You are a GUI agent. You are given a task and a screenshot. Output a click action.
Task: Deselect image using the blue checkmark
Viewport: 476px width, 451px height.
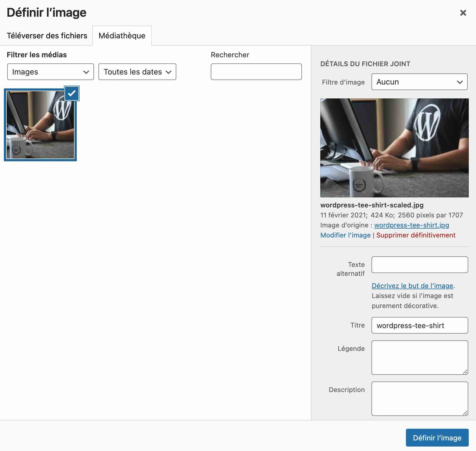pos(72,93)
